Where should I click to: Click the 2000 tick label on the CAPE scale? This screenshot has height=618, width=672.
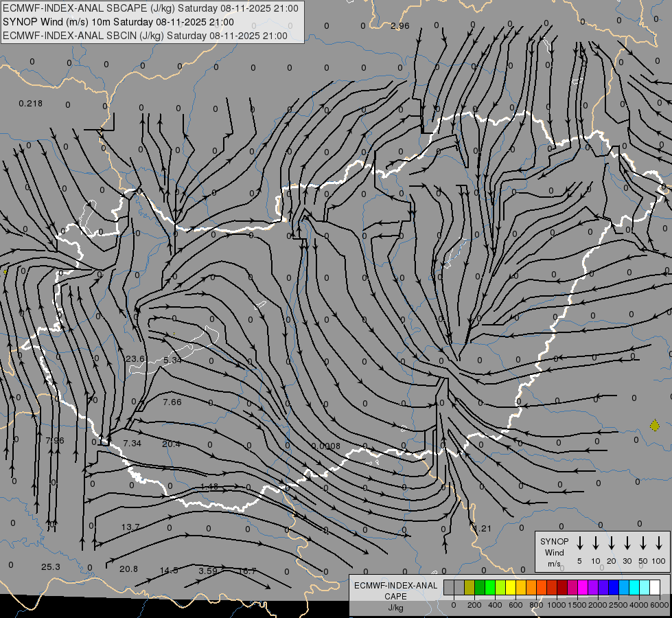click(597, 605)
